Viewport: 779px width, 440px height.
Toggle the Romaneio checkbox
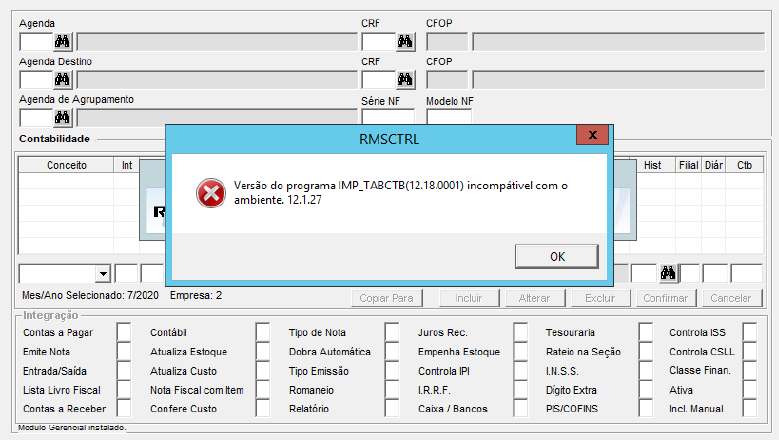click(x=392, y=390)
